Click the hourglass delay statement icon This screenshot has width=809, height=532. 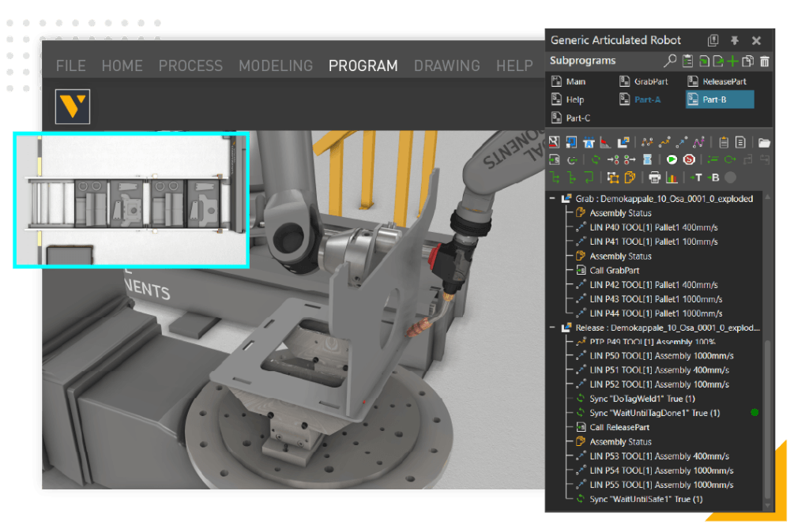(x=648, y=159)
